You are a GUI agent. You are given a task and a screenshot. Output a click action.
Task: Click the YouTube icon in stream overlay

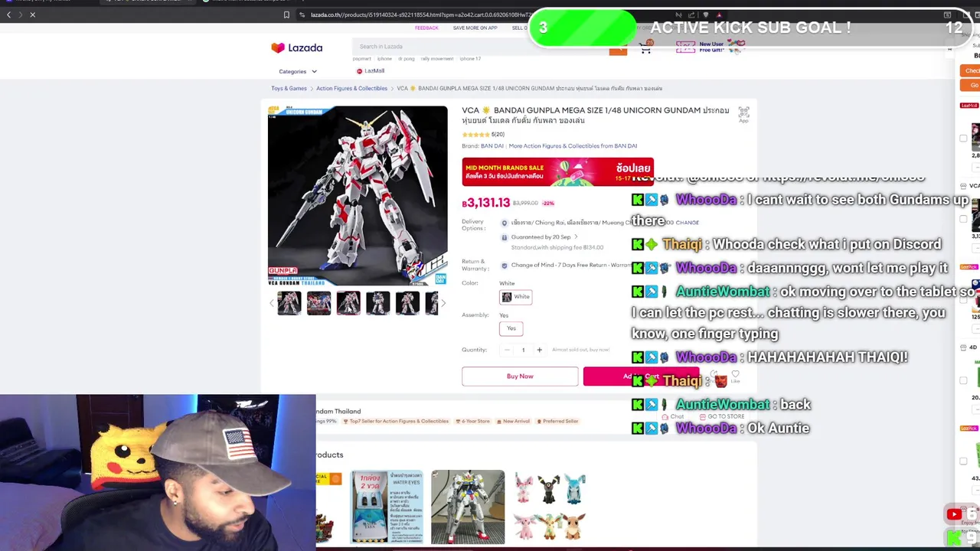(x=954, y=514)
